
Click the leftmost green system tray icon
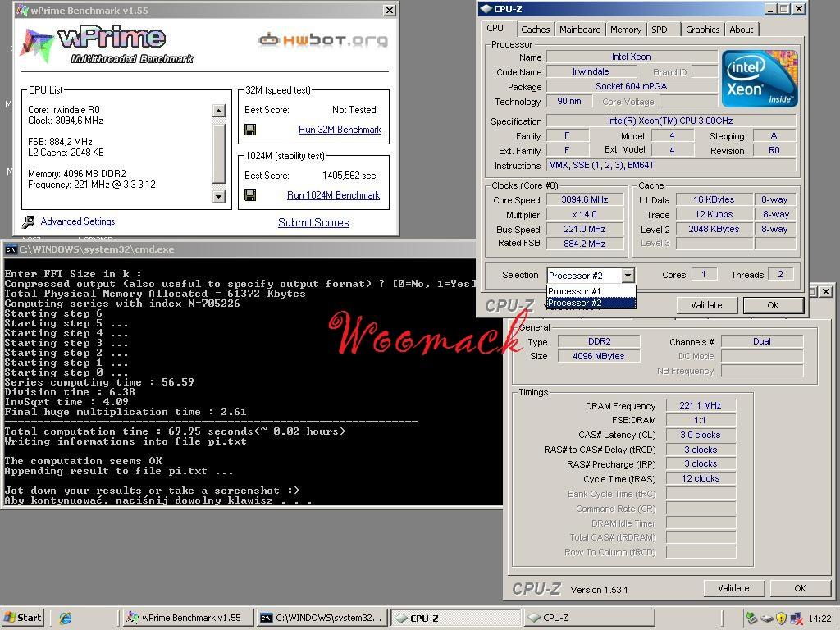(x=751, y=618)
